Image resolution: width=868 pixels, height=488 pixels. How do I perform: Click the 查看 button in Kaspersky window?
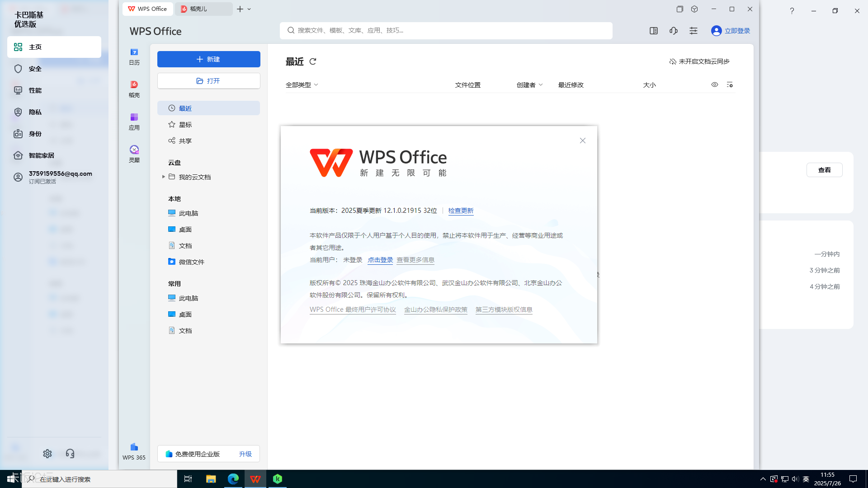point(824,170)
